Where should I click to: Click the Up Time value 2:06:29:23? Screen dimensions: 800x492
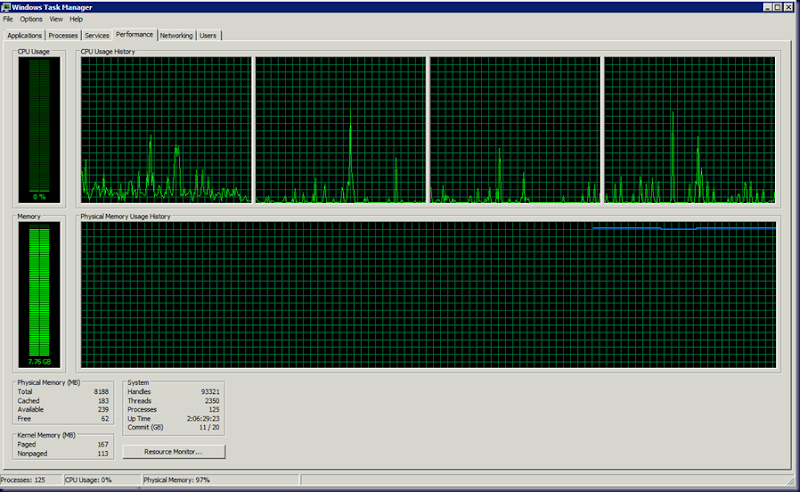pyautogui.click(x=203, y=419)
